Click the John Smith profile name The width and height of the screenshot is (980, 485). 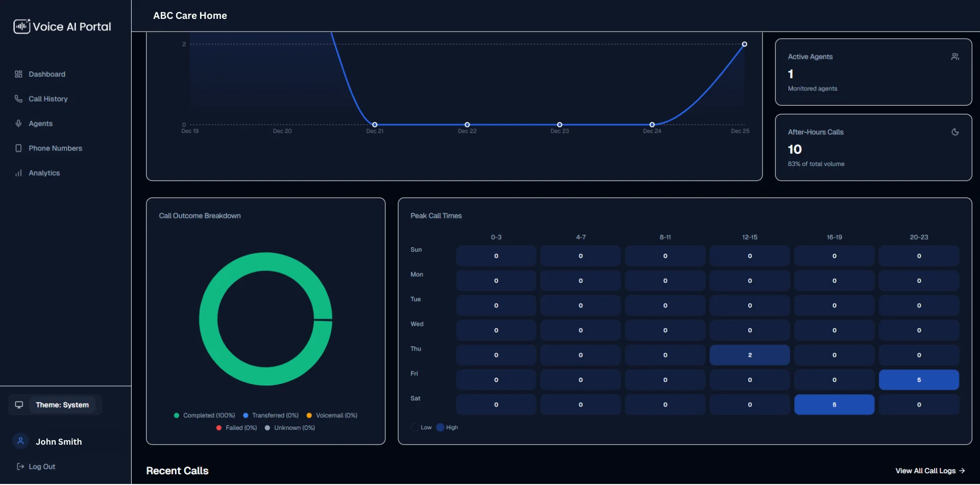(x=59, y=442)
